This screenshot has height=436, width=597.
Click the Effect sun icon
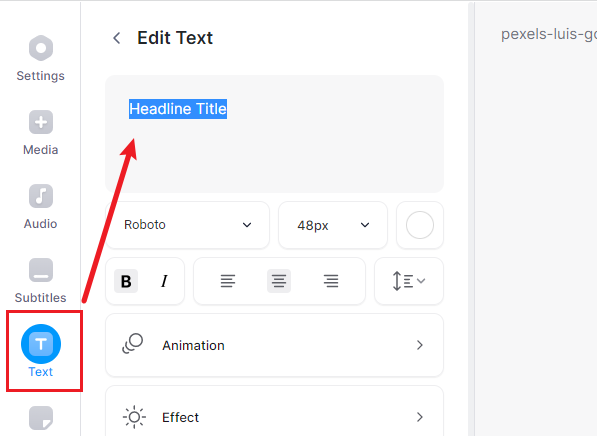pos(134,417)
